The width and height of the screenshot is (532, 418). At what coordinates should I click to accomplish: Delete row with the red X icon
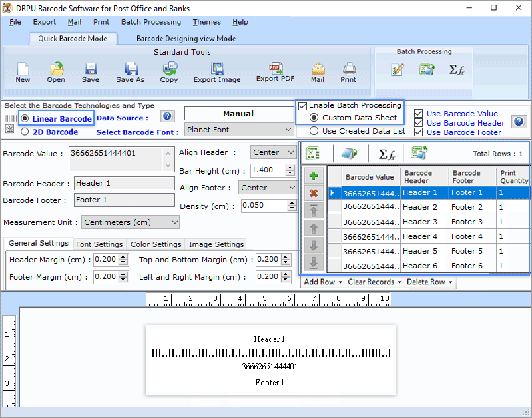tap(314, 194)
